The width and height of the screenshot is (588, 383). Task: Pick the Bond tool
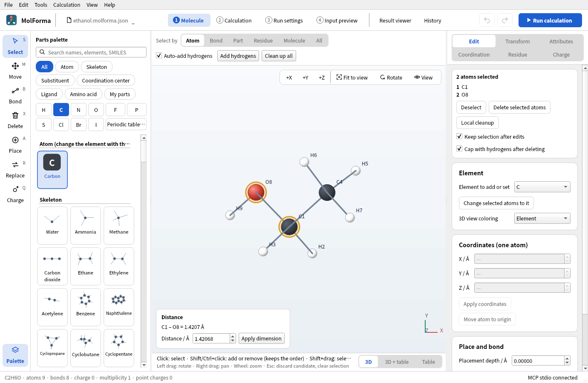pyautogui.click(x=15, y=95)
